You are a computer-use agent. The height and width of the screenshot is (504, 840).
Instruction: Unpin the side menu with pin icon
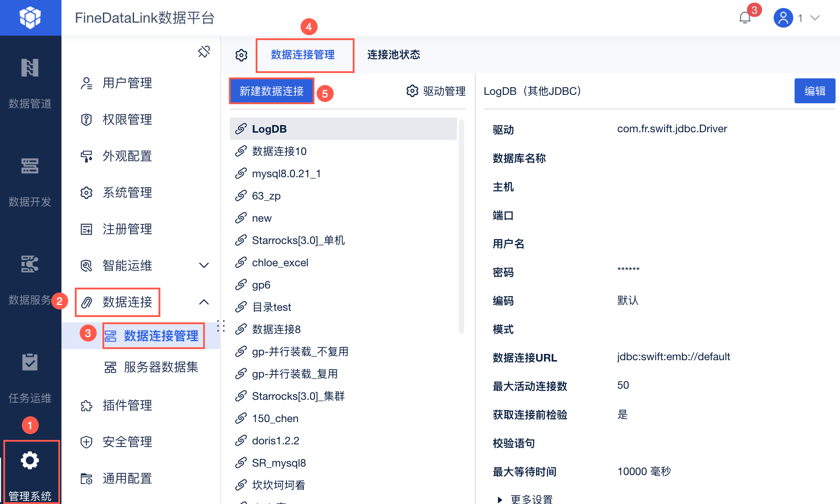pyautogui.click(x=204, y=52)
